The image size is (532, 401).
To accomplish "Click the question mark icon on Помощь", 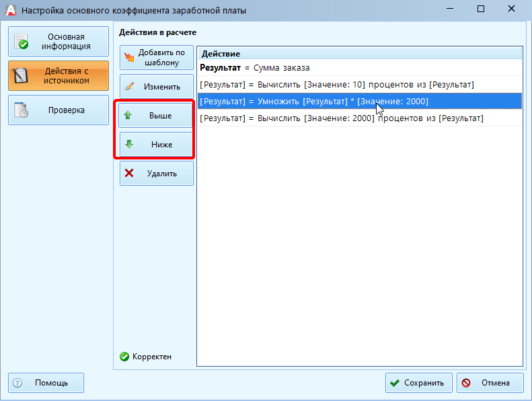I will point(17,383).
